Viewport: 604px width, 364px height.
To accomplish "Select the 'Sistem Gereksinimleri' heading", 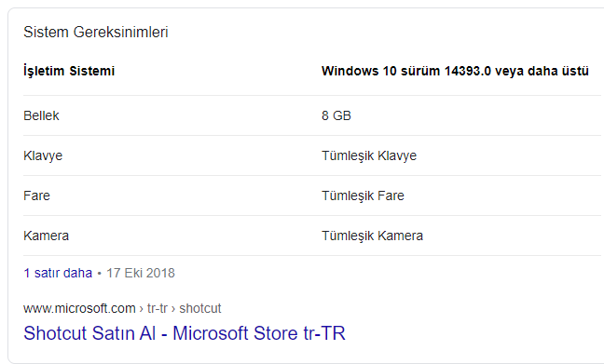I will [95, 32].
